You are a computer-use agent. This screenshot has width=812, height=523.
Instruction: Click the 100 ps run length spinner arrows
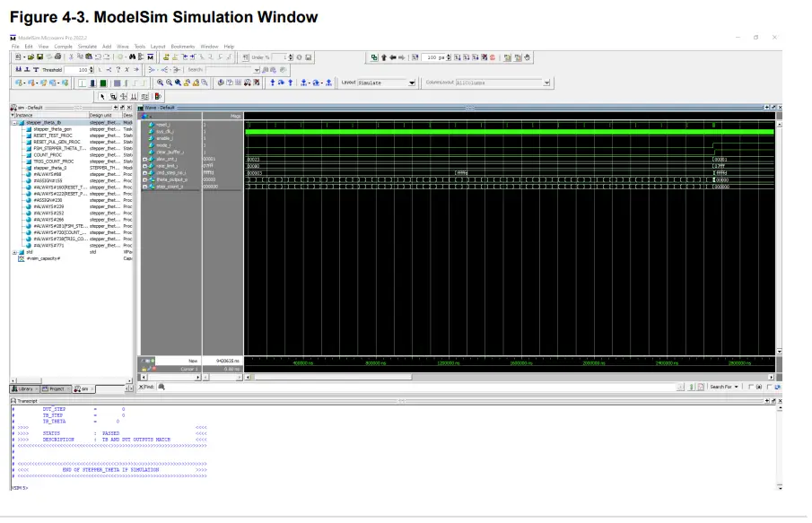point(449,57)
